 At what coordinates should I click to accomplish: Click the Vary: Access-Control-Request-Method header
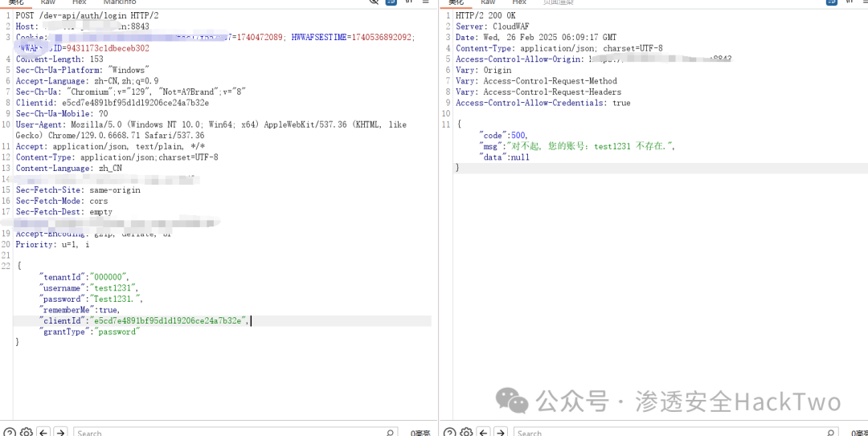[536, 81]
